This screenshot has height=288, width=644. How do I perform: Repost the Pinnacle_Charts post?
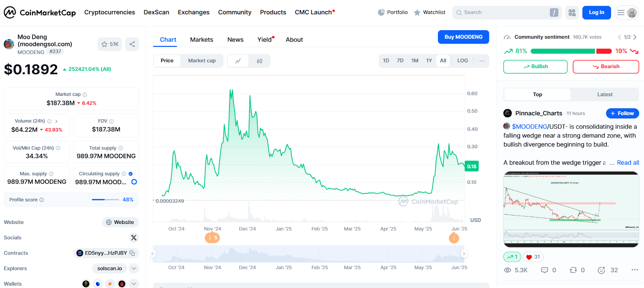[573, 270]
